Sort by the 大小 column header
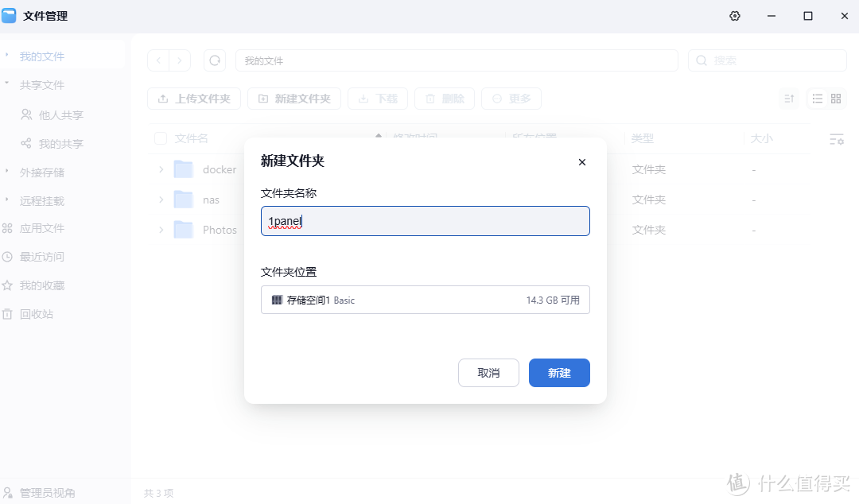This screenshot has width=859, height=504. (x=761, y=138)
